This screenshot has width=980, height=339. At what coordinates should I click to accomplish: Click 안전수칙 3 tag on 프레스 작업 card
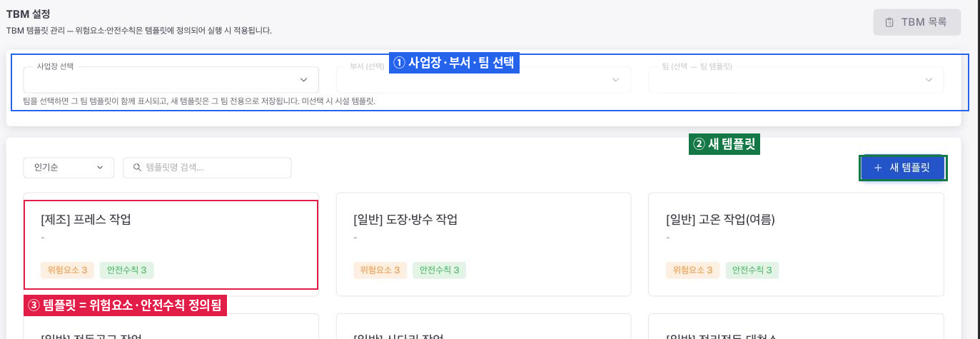[x=127, y=270]
